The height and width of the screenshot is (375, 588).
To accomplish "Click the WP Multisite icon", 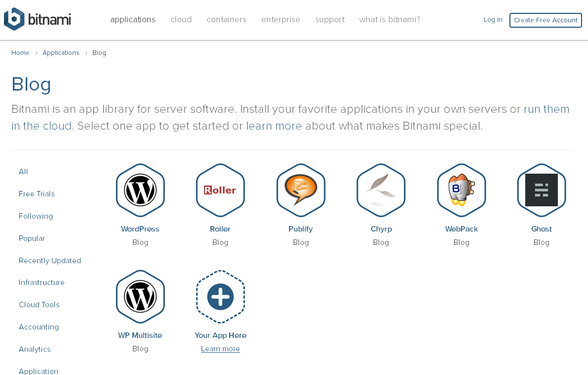I will 140,296.
